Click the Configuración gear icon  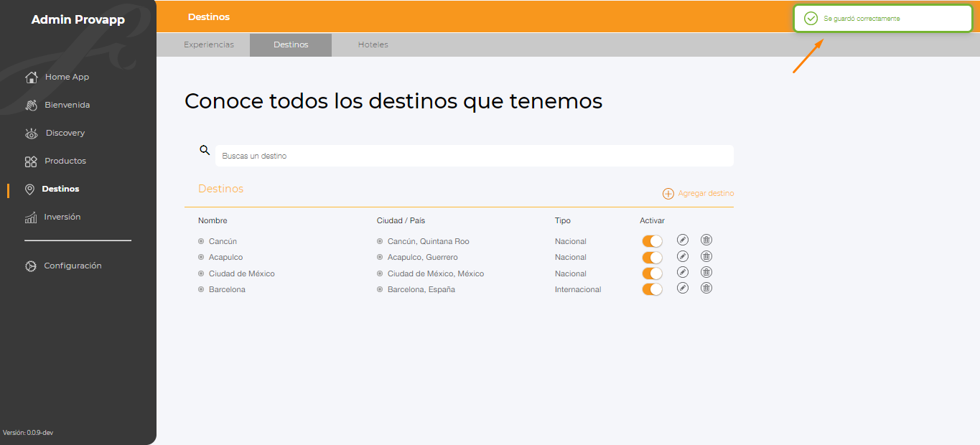[31, 266]
